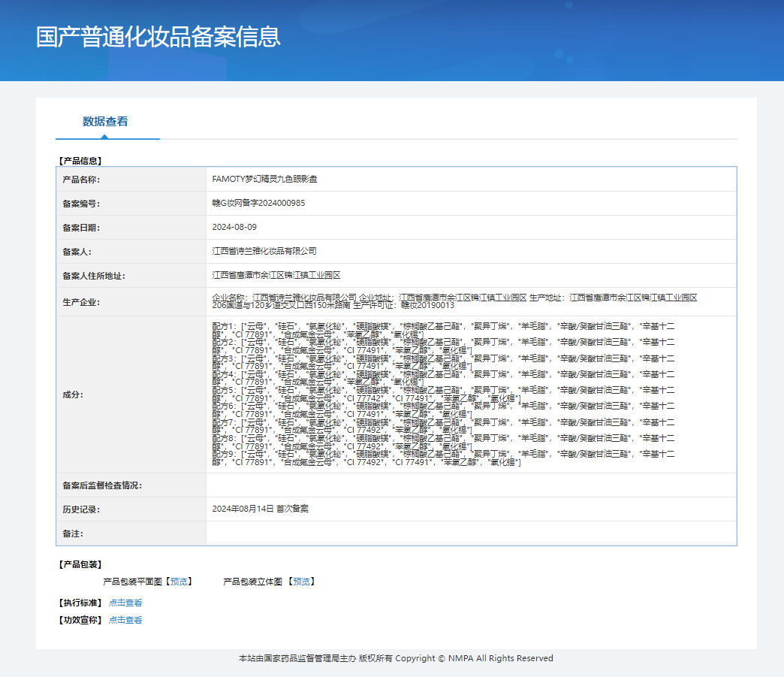Click the 【执行标准】 heading text

(80, 603)
